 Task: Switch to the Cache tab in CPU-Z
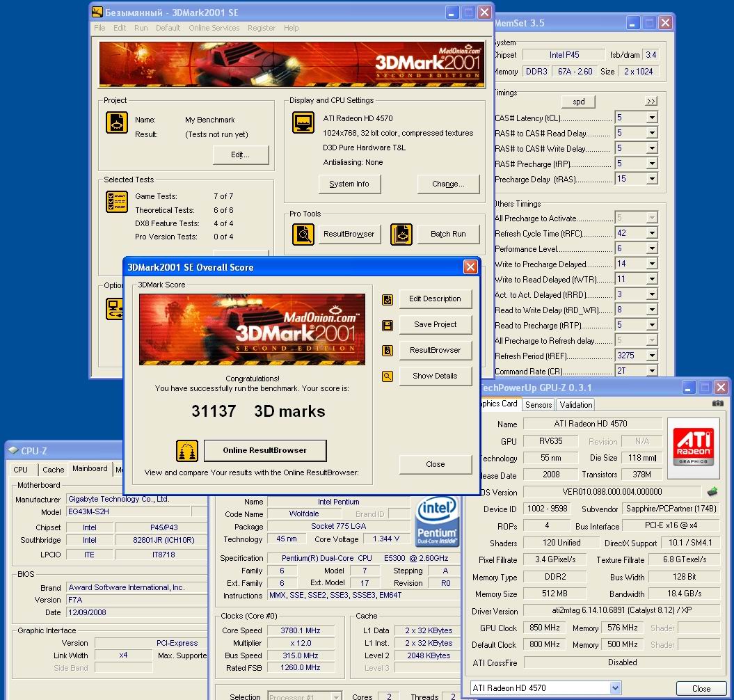click(x=53, y=470)
